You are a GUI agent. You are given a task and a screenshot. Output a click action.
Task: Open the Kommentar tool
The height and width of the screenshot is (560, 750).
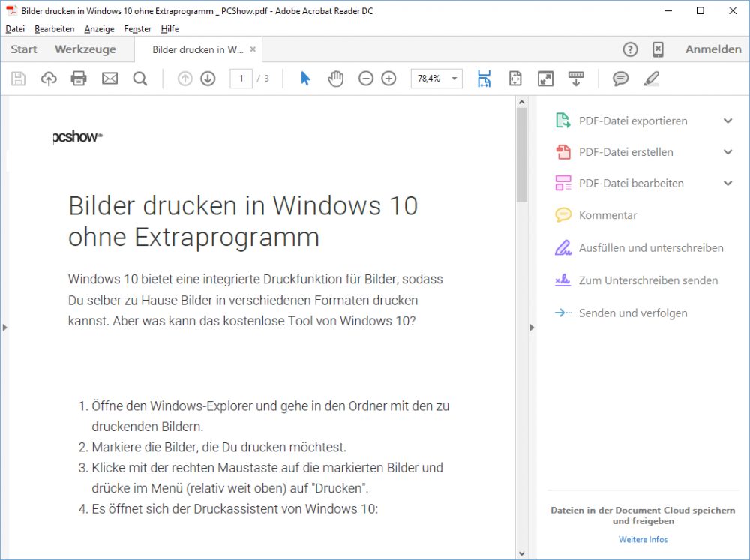tap(608, 215)
